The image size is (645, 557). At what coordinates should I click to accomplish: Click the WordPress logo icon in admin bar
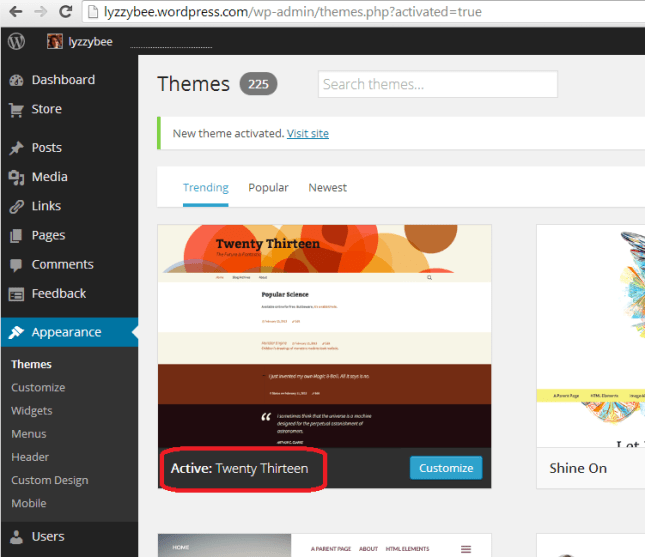pos(16,41)
